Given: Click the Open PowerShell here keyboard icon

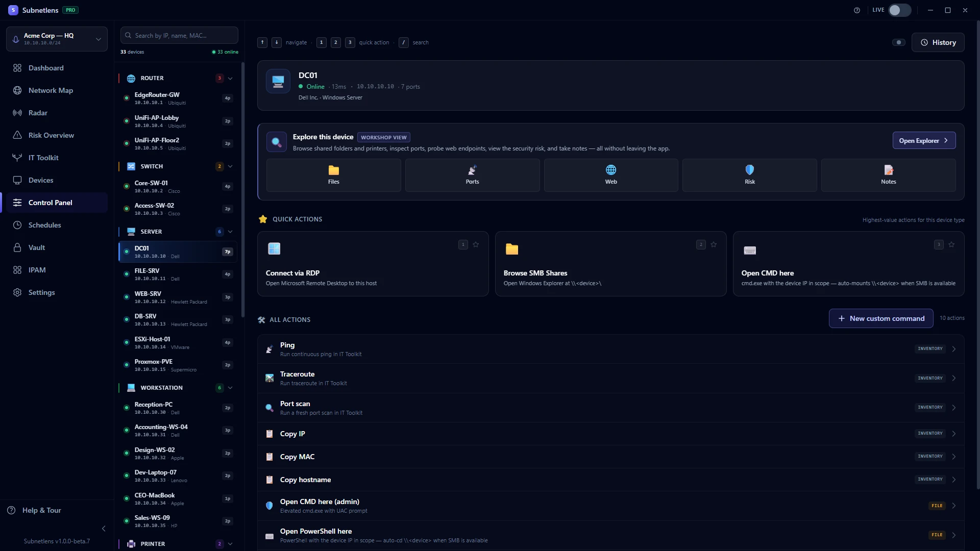Looking at the screenshot, I should pos(269,536).
